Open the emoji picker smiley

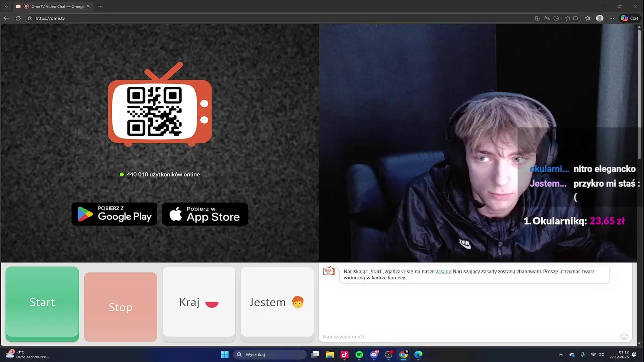(624, 337)
